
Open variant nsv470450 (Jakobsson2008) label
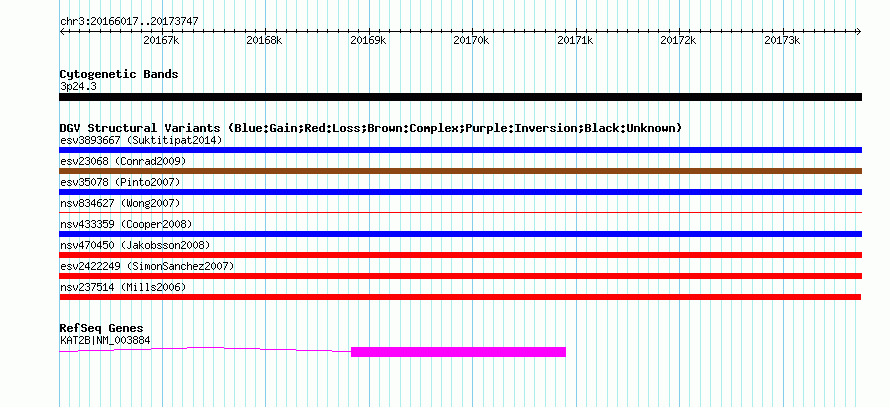click(135, 245)
